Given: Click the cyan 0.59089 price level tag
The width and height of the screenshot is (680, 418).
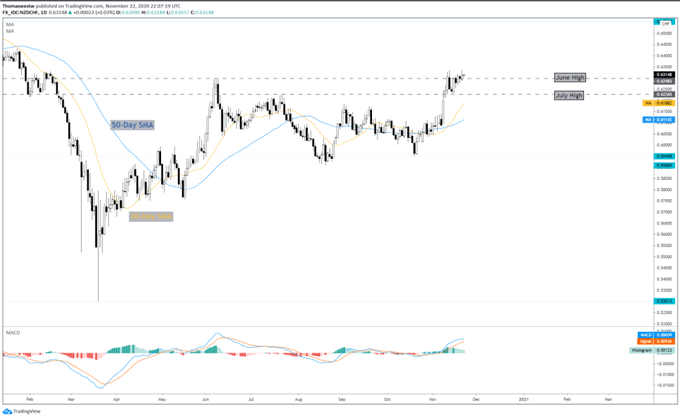Looking at the screenshot, I should point(664,166).
